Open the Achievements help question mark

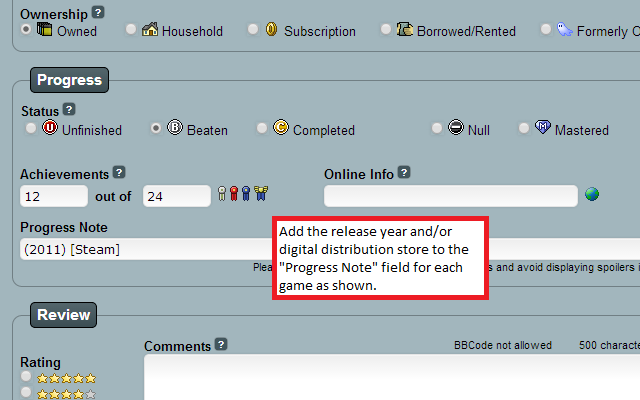(119, 172)
